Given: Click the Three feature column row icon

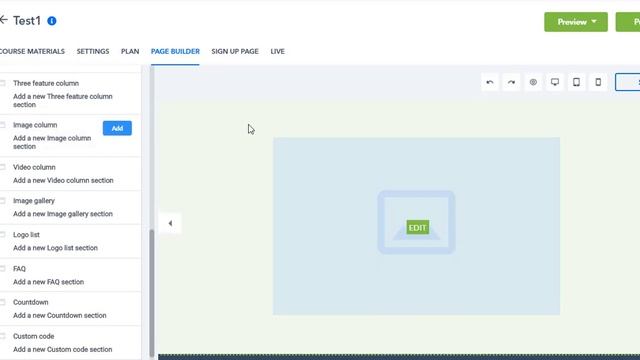Looking at the screenshot, I should [2, 83].
